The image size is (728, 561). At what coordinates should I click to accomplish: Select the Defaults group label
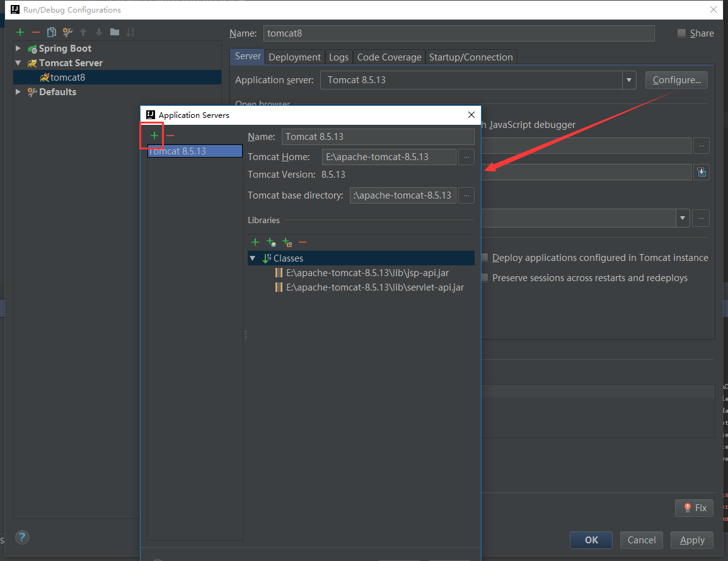pyautogui.click(x=57, y=92)
